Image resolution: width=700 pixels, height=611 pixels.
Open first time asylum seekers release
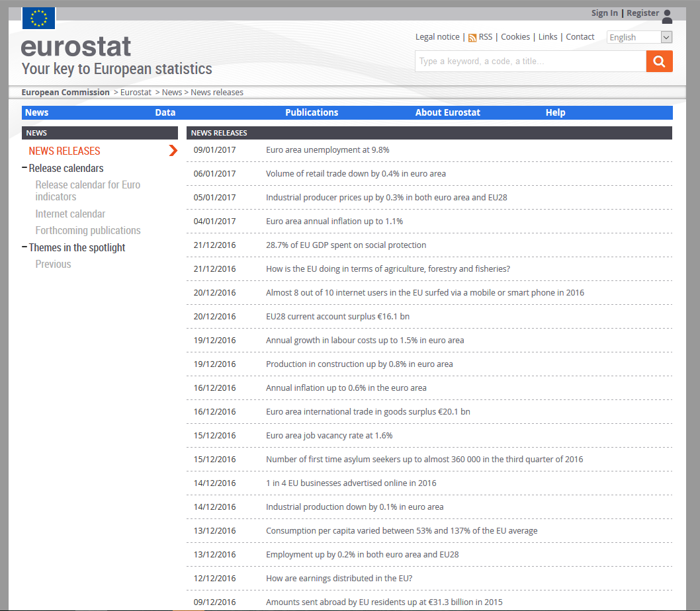(425, 460)
